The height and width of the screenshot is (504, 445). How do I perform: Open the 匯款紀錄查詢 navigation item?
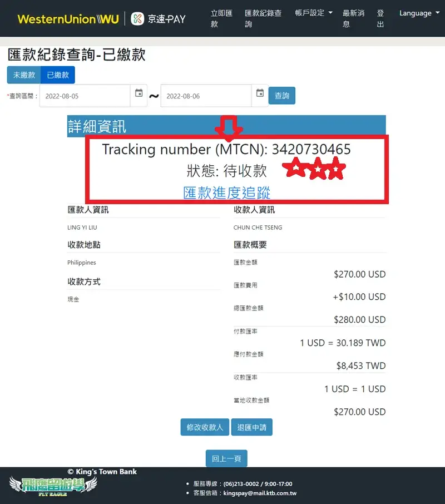coord(262,19)
